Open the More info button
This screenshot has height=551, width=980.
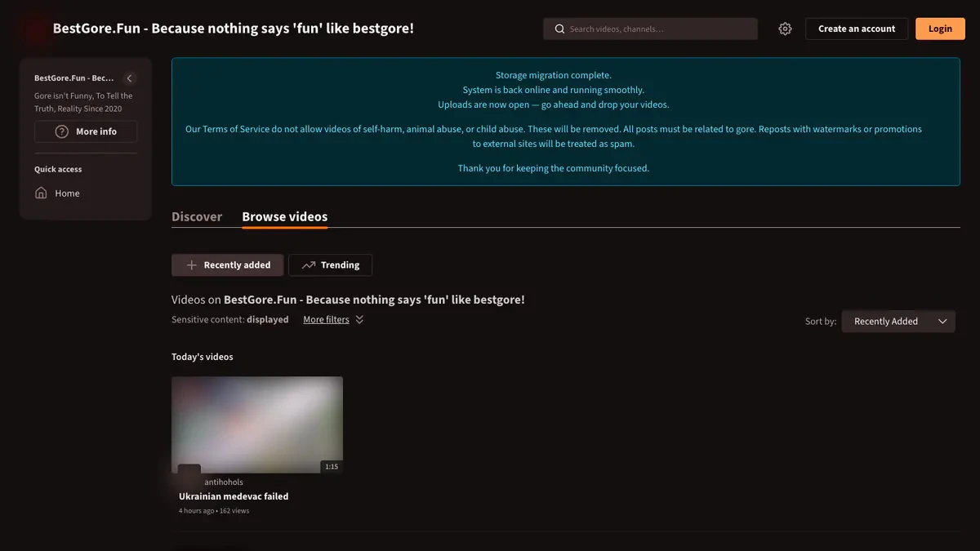[86, 131]
